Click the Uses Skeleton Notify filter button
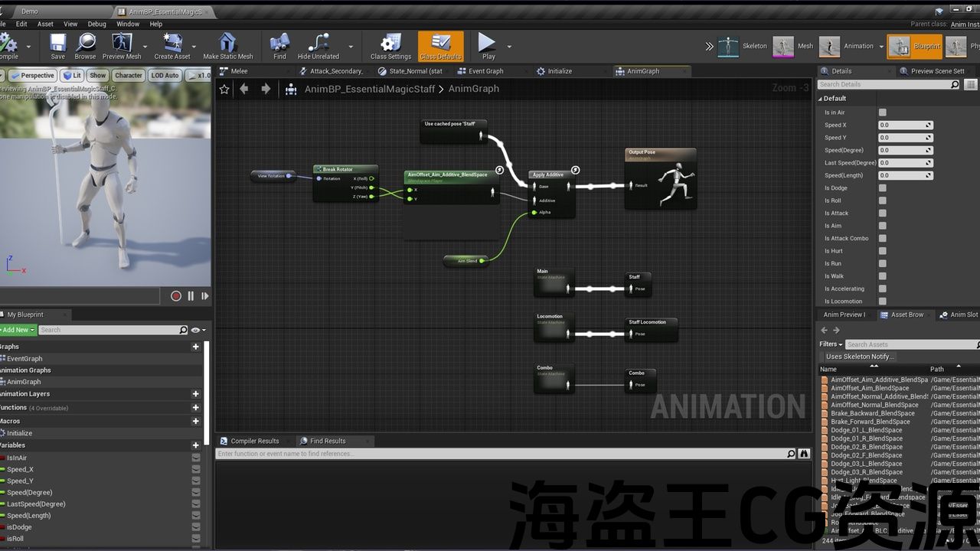The image size is (980, 551). 859,357
